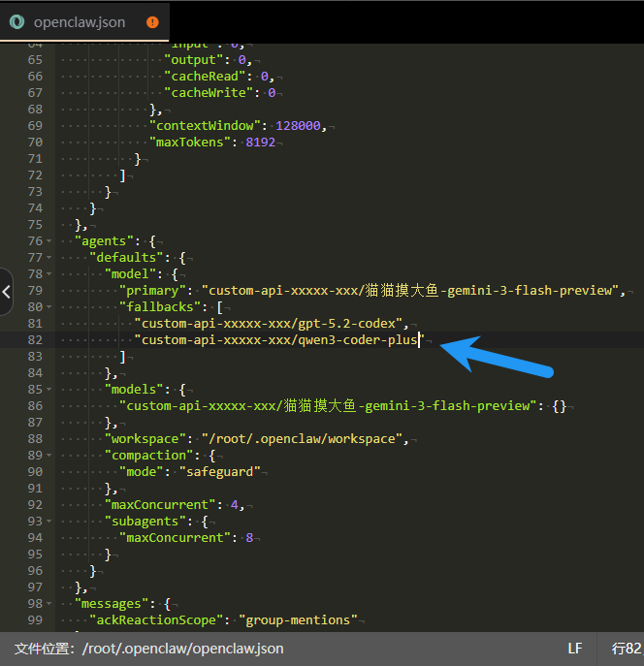
Task: Fold the "fallbacks" array on line 80
Action: click(x=49, y=306)
